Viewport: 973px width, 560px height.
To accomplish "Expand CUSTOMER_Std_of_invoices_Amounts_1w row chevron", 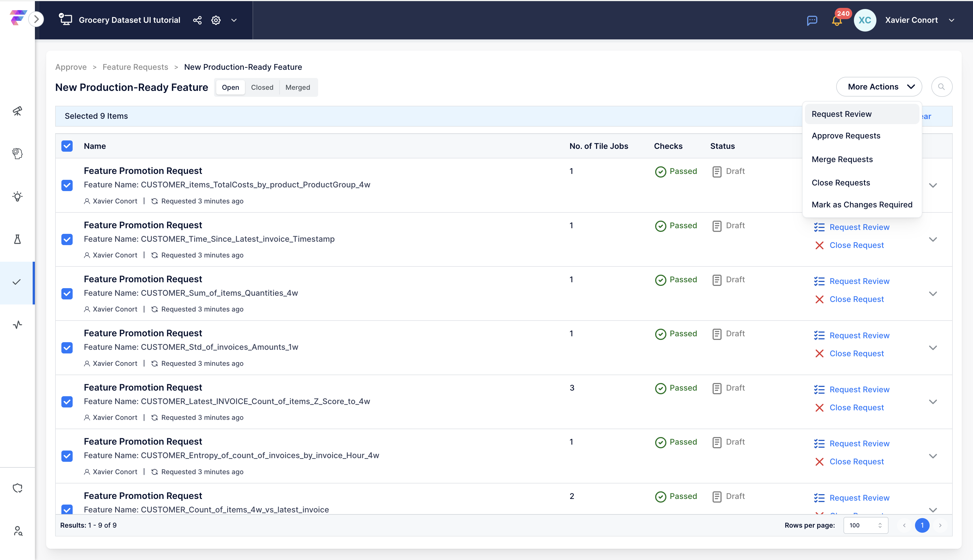I will point(933,348).
